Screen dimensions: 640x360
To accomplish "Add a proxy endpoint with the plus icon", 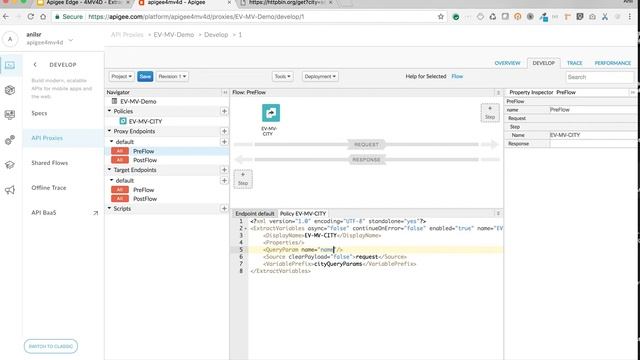I will click(224, 131).
